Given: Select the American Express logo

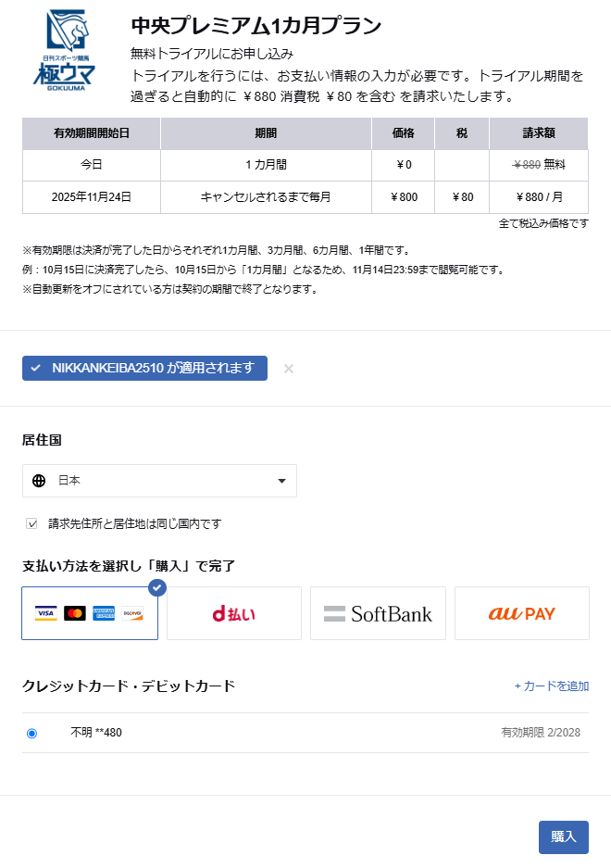Looking at the screenshot, I should pos(104,613).
